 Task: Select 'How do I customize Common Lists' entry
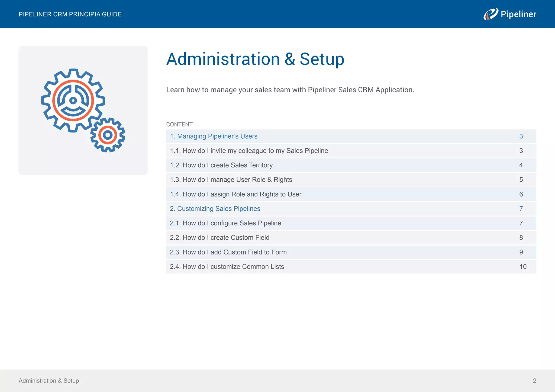227,267
